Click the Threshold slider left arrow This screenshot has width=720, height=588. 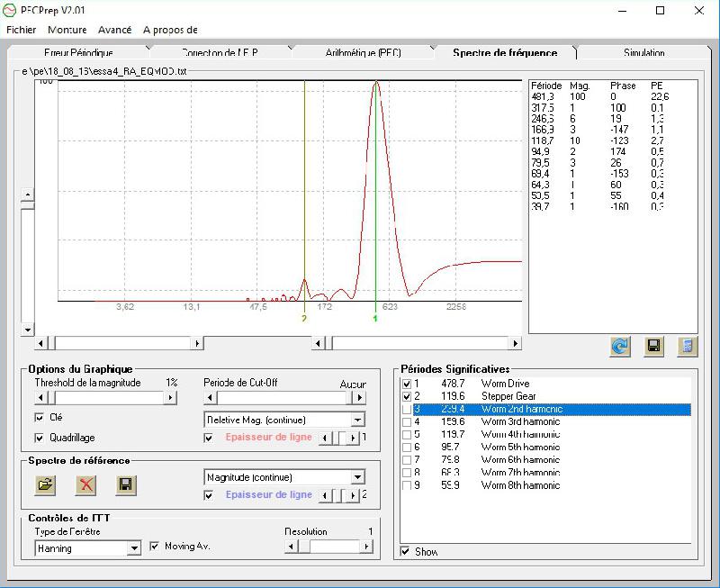pos(40,397)
